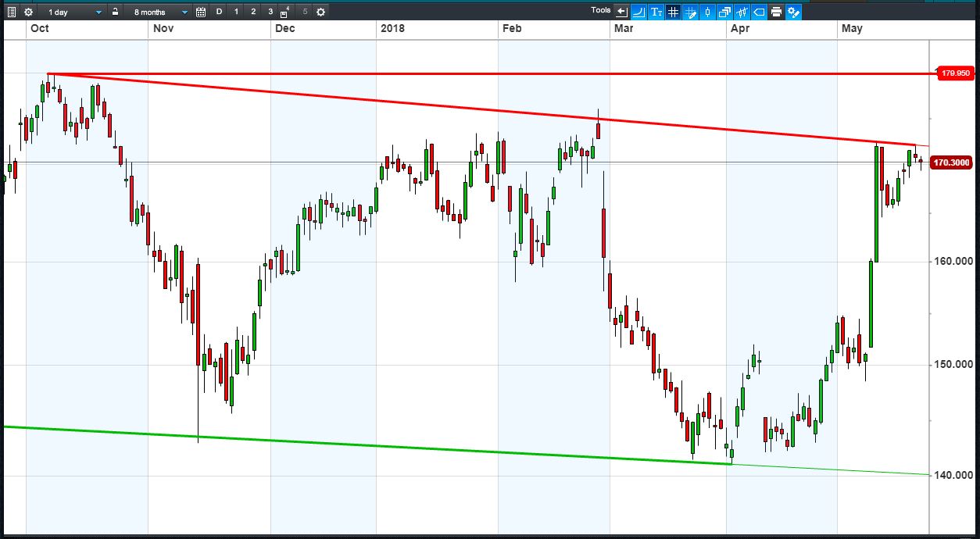This screenshot has width=980, height=539.
Task: Select chart preset 2
Action: click(253, 12)
